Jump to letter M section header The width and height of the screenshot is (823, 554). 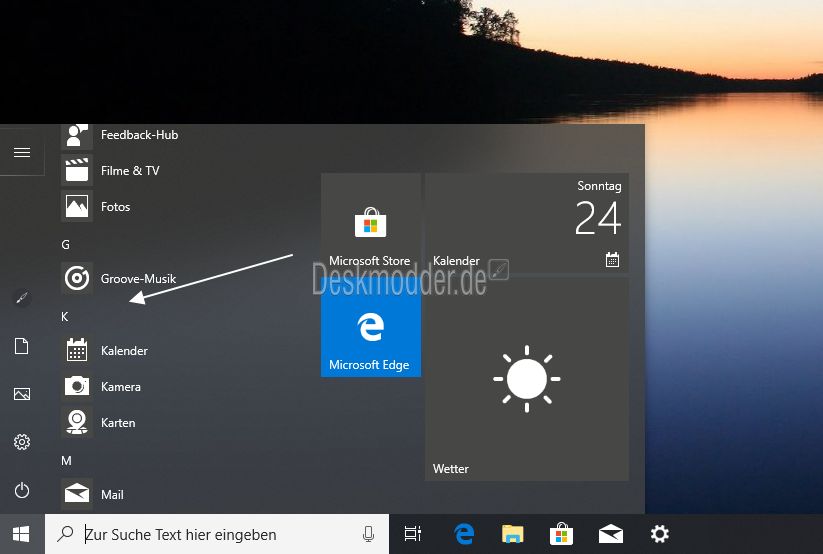[x=66, y=461]
